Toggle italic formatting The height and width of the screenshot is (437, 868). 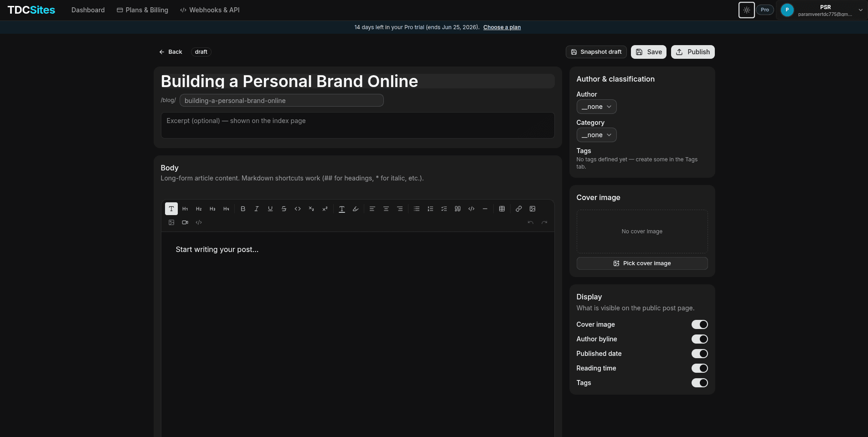257,209
